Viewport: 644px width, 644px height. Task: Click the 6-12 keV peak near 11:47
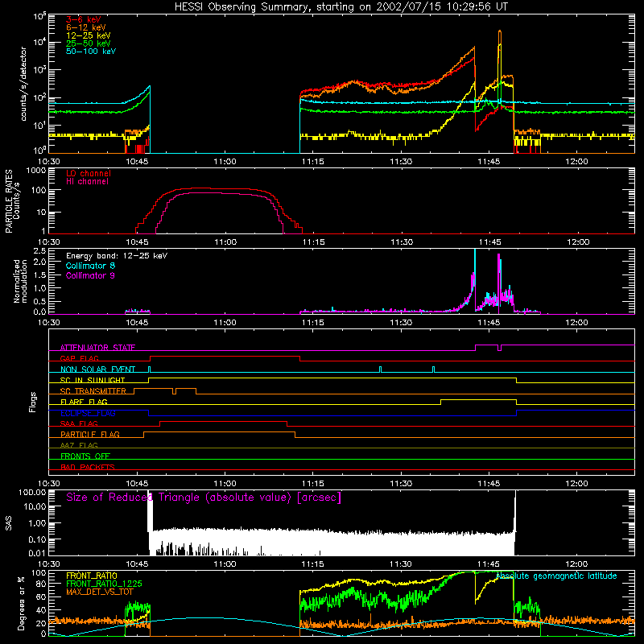[x=499, y=32]
